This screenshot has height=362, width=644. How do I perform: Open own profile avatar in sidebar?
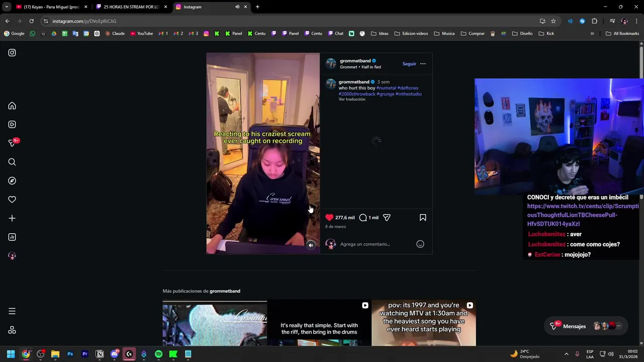point(12,256)
